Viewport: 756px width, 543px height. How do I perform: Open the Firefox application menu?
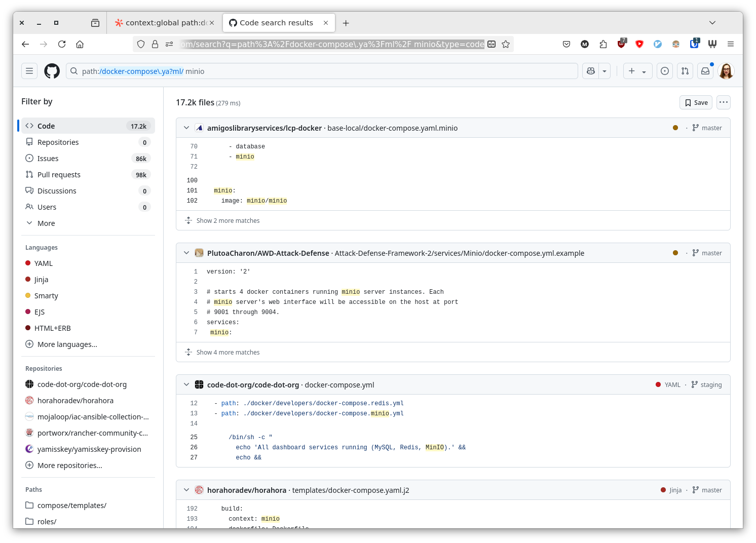731,44
